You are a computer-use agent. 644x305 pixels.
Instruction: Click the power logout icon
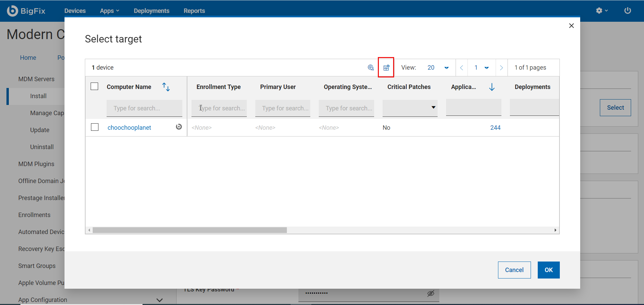[x=627, y=11]
